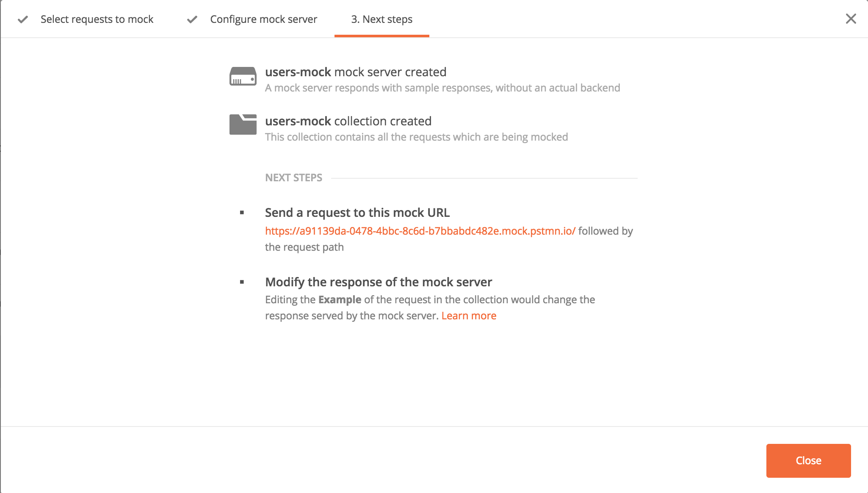Click the collection folder icon

(x=243, y=124)
